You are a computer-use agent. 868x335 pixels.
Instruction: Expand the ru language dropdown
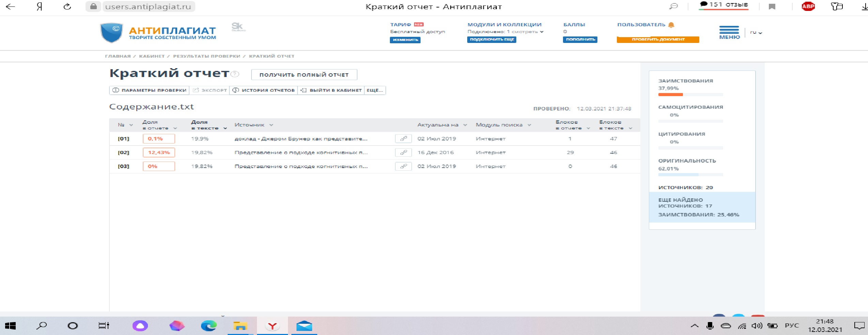[756, 32]
